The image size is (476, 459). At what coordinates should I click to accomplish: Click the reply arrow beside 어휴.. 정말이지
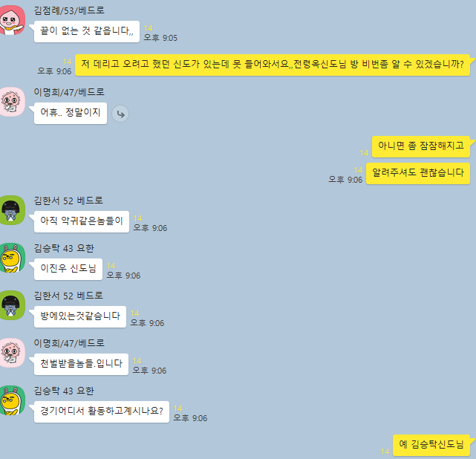[x=120, y=114]
